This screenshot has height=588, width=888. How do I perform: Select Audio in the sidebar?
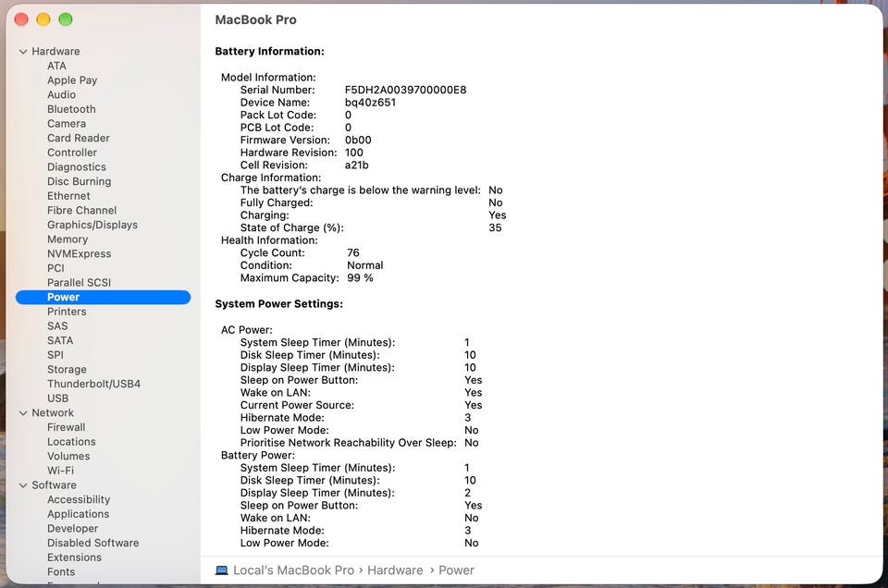[x=61, y=94]
